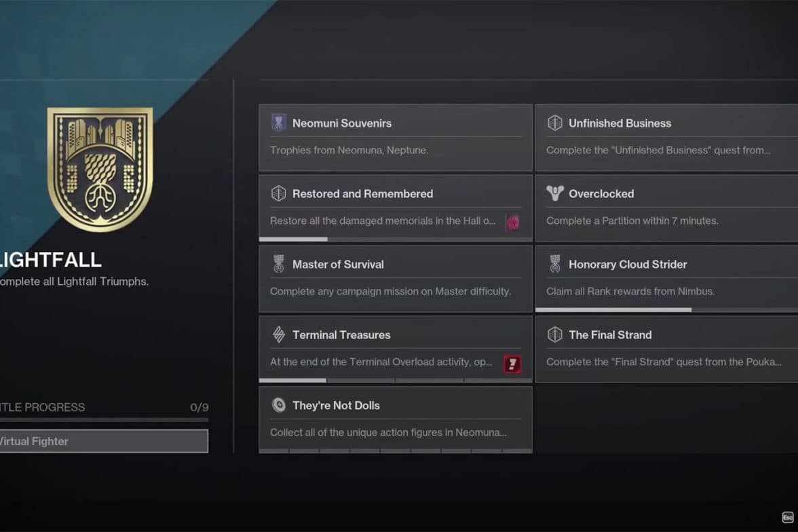Select The Final Strand triumph description
The height and width of the screenshot is (532, 798).
click(664, 362)
